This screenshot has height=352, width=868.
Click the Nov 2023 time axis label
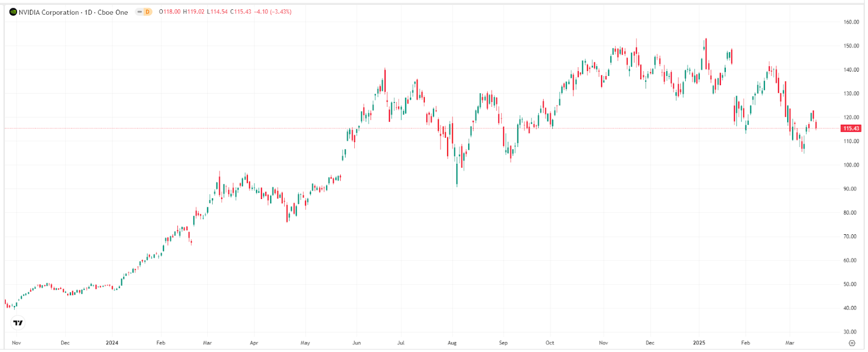16,343
